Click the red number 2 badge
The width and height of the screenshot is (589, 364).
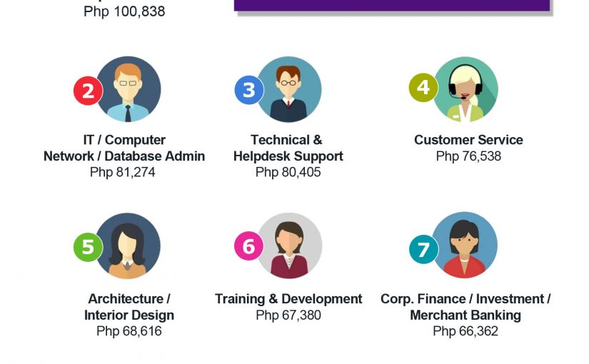tap(88, 91)
